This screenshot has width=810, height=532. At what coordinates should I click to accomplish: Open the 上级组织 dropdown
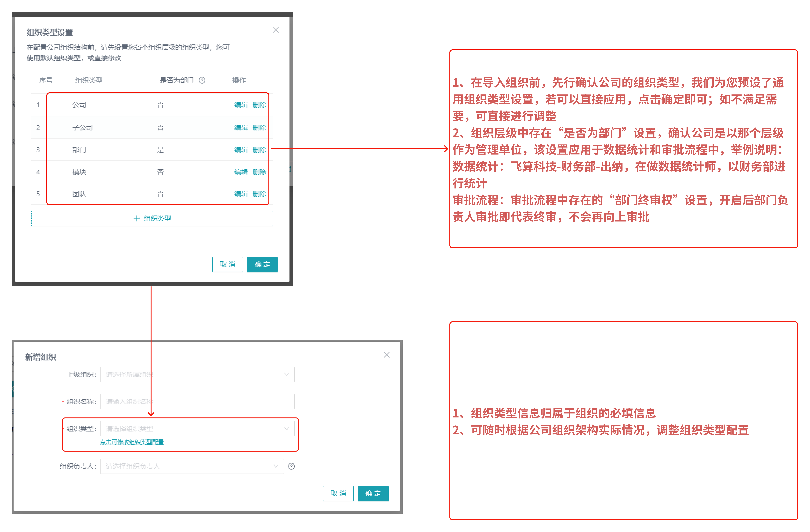(197, 374)
